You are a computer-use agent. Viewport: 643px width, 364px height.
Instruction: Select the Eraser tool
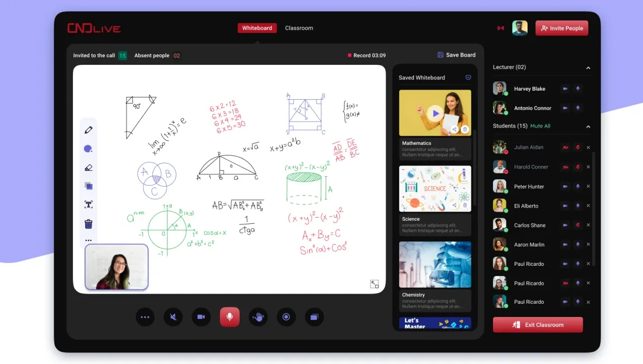(89, 167)
